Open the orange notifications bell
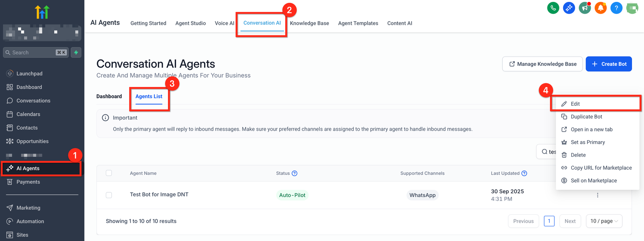 [600, 8]
